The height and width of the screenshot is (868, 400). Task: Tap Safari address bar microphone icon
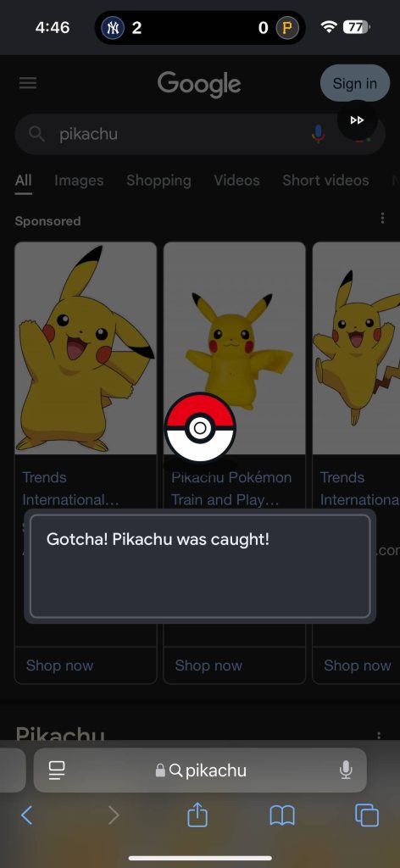pyautogui.click(x=346, y=770)
